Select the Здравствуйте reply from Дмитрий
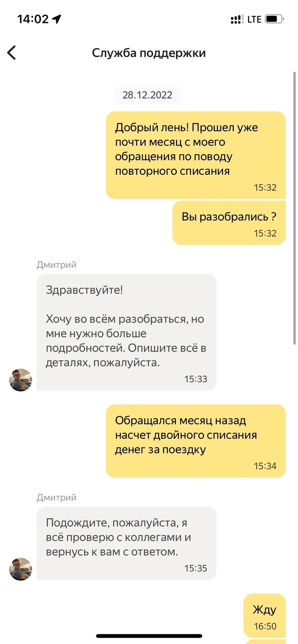The height and width of the screenshot is (644, 298). tap(126, 332)
